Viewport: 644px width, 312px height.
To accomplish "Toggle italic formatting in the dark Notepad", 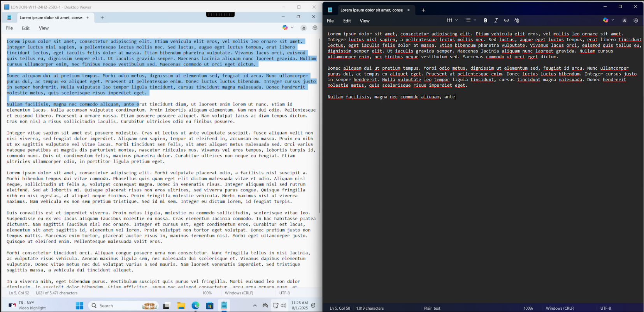I will click(x=496, y=20).
